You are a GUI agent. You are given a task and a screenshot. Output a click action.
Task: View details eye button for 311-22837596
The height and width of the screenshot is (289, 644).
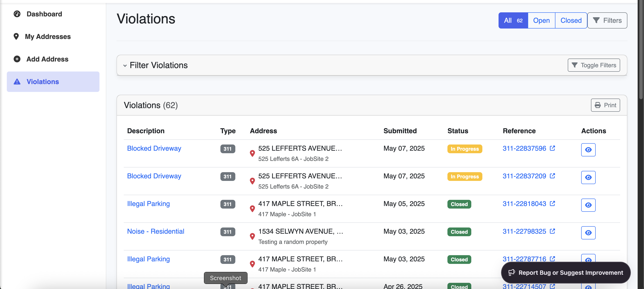[x=588, y=150]
